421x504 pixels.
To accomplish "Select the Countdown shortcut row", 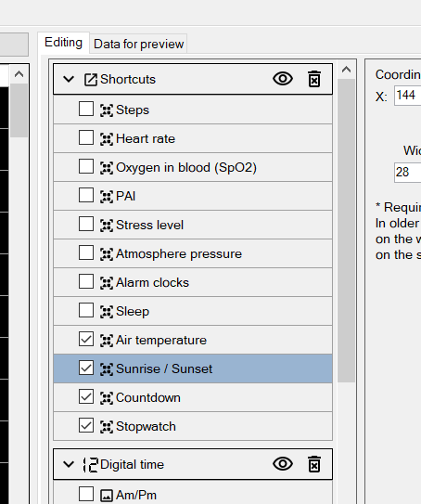I will pos(193,397).
